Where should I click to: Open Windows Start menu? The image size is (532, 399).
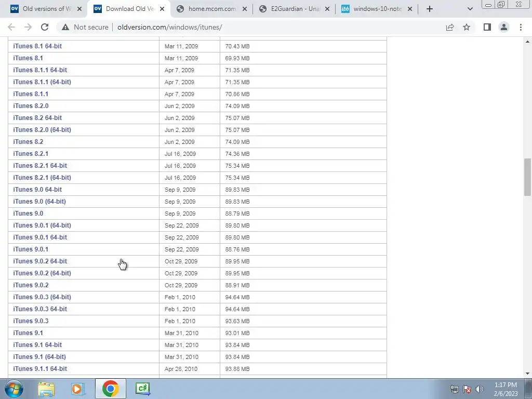tap(13, 389)
